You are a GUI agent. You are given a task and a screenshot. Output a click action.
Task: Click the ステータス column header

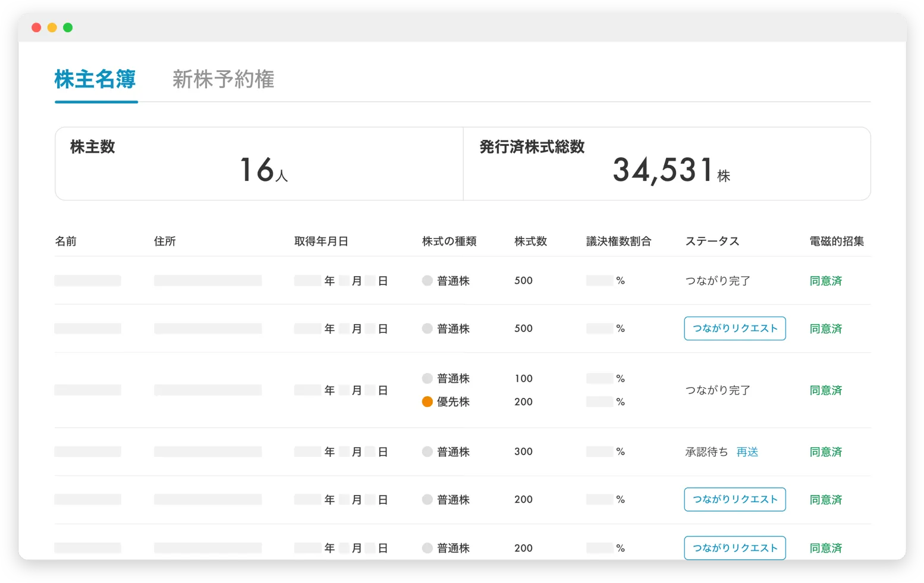pyautogui.click(x=712, y=241)
